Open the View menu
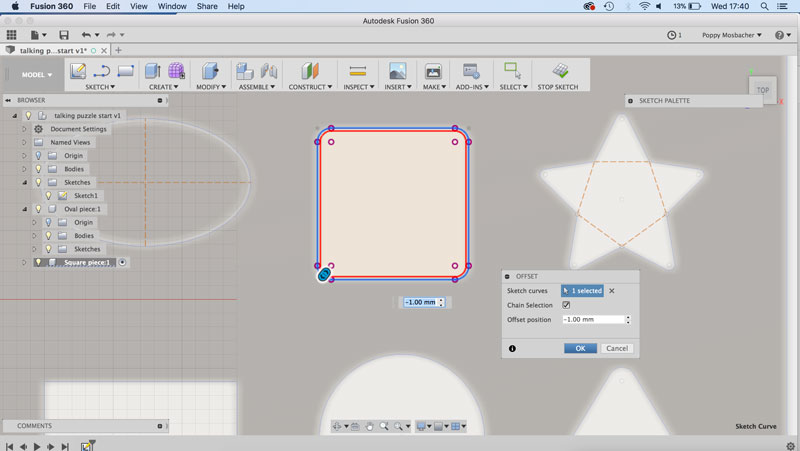800x451 pixels. (138, 6)
